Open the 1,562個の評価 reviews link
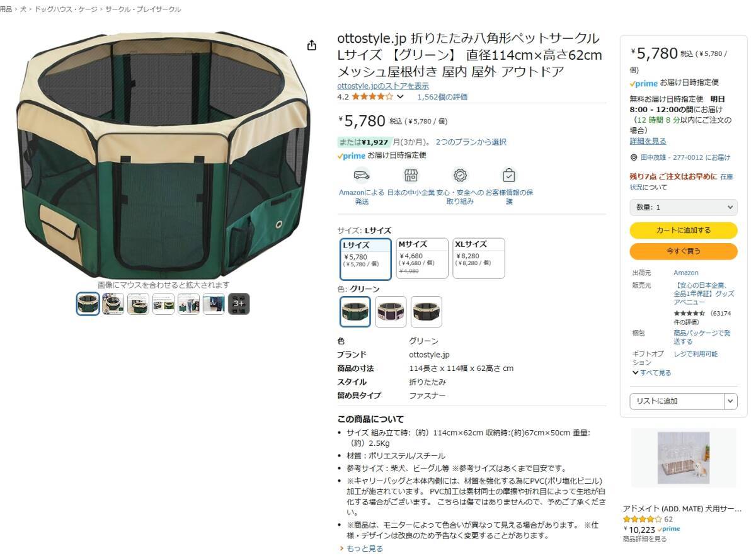The height and width of the screenshot is (558, 756). 442,97
